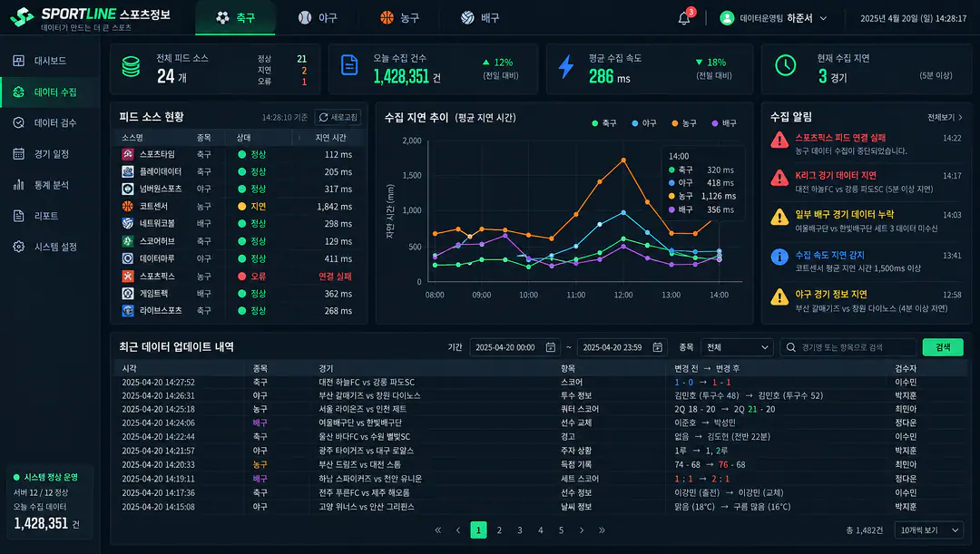Select the 고양 위너스 vs 안산 그리핀스 row
The image size is (980, 554).
[541, 507]
